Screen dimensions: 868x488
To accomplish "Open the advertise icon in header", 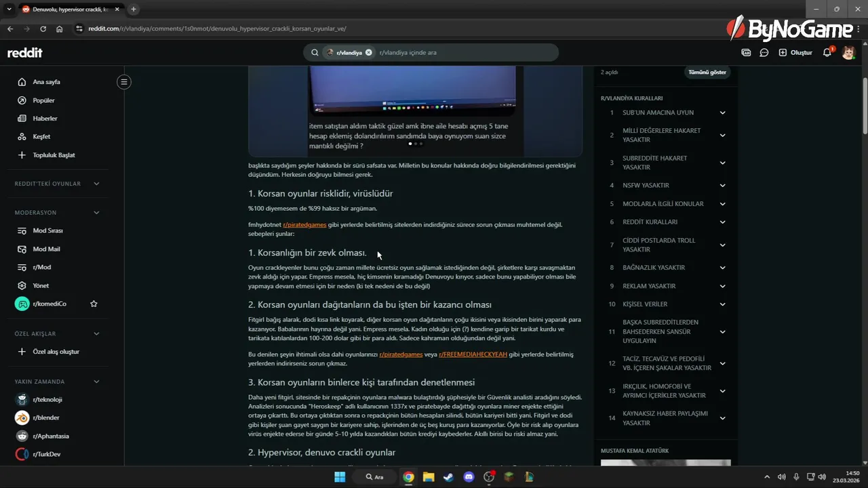I will pyautogui.click(x=746, y=52).
